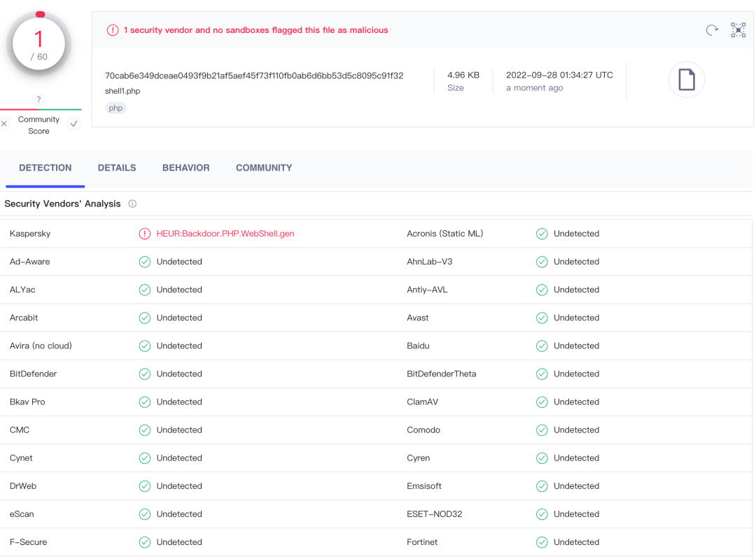
Task: Click Undetected result for BitDefenderTheta
Action: pyautogui.click(x=576, y=374)
